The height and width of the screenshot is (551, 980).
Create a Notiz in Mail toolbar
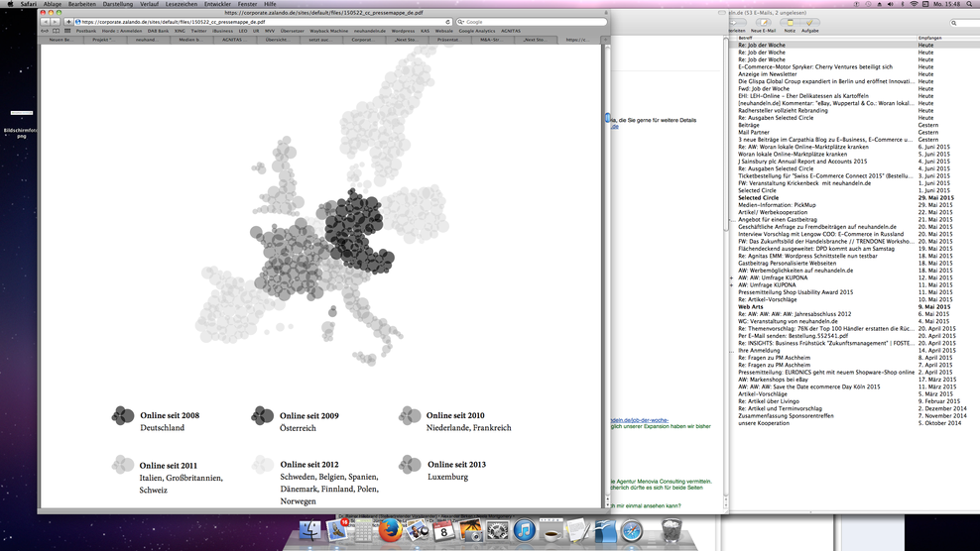pos(790,26)
